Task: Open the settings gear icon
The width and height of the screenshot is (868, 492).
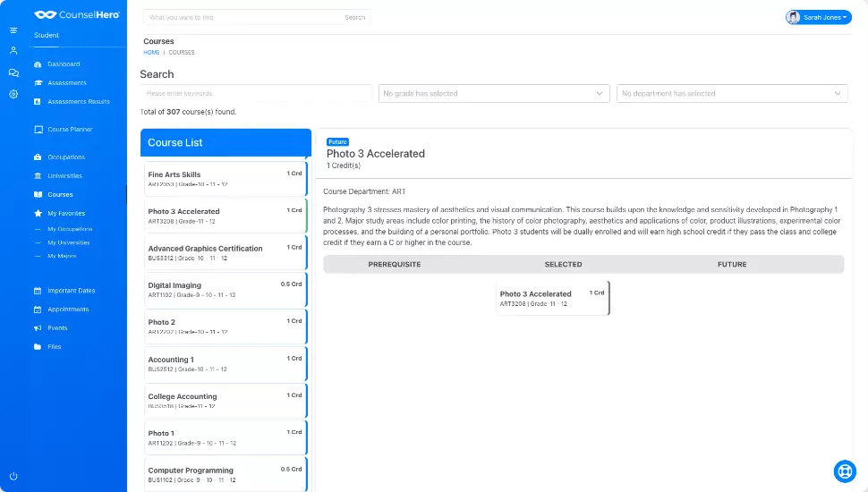Action: pyautogui.click(x=13, y=94)
